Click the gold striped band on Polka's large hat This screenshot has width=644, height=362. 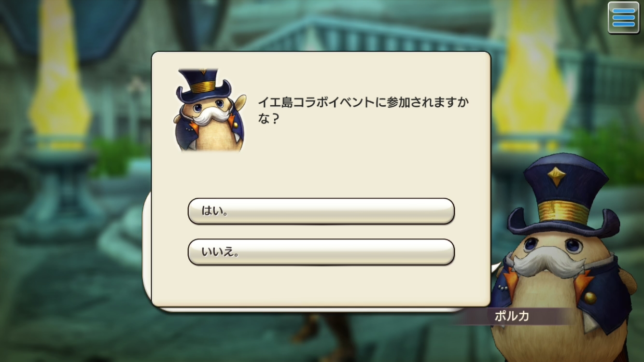click(561, 211)
